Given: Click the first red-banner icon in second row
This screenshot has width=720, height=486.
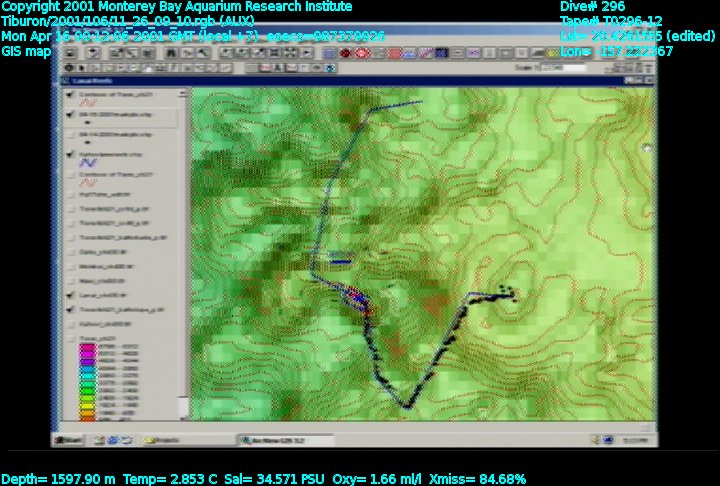Looking at the screenshot, I should point(266,68).
